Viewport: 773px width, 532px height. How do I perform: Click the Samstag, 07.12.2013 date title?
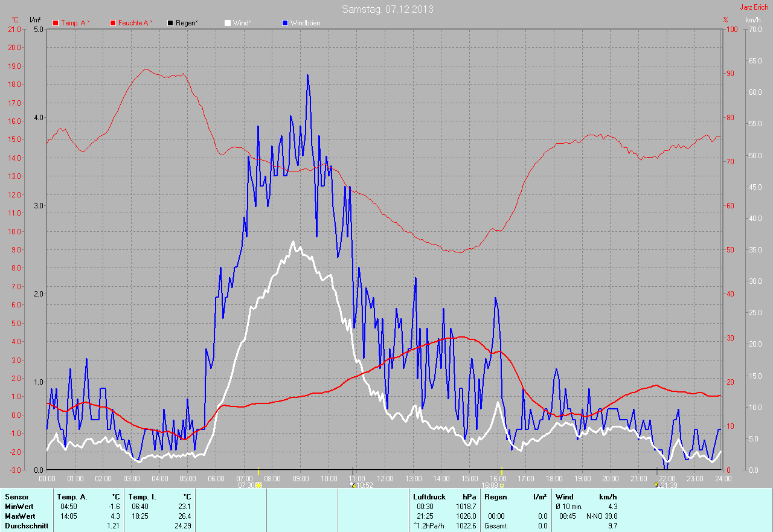(387, 9)
